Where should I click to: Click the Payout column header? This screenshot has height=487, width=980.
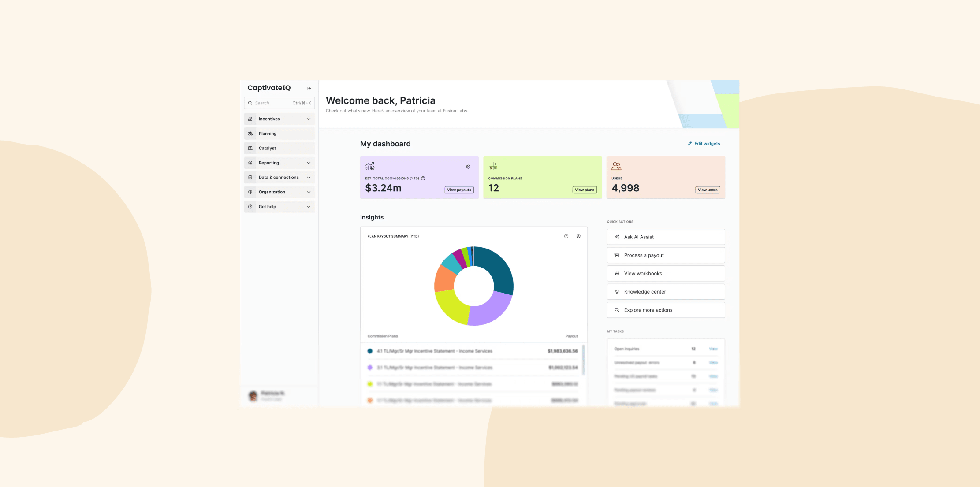571,336
